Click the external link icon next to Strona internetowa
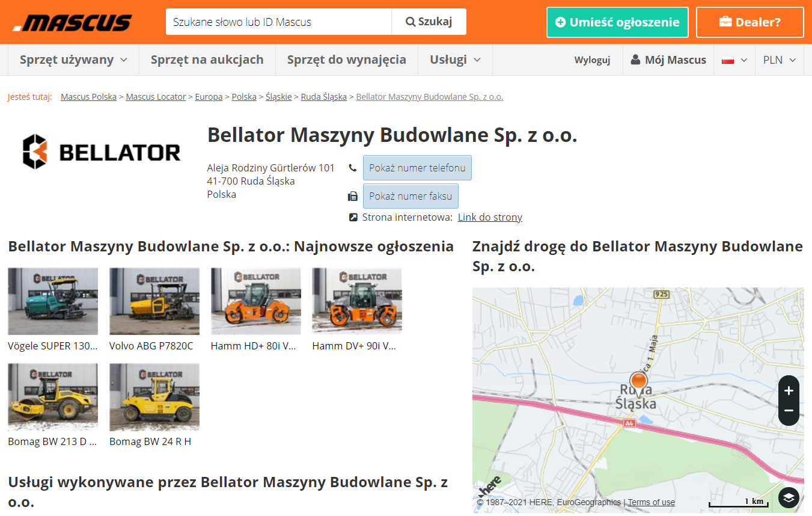812x516 pixels. 353,217
